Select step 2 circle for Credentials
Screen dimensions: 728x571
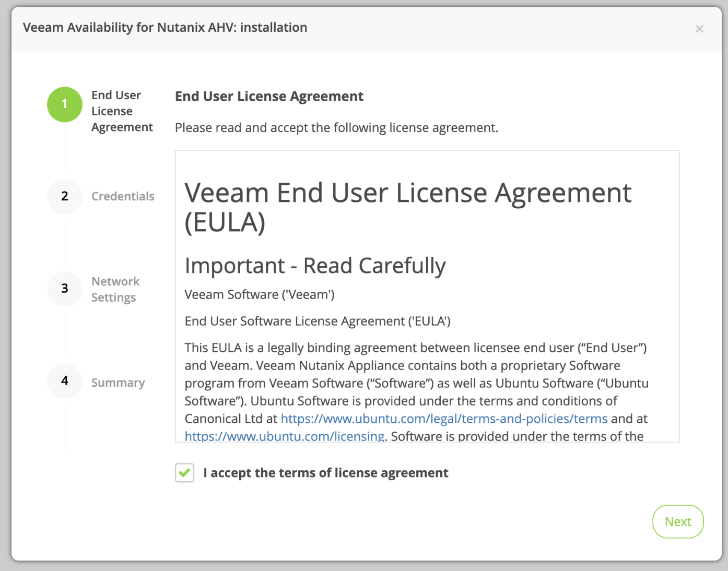65,196
